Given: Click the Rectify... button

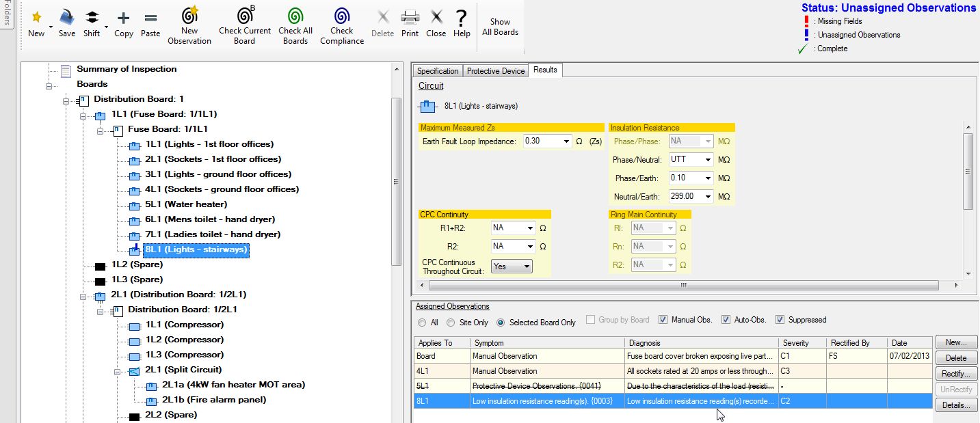Looking at the screenshot, I should [x=956, y=374].
